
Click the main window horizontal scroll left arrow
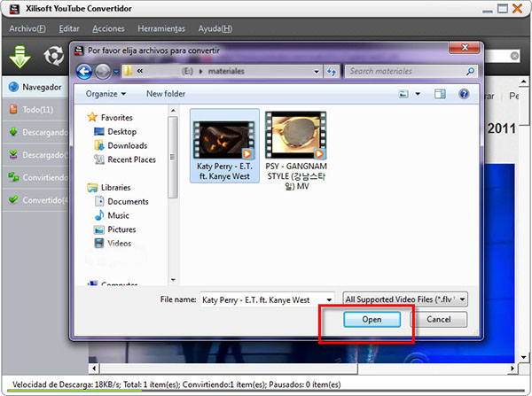tap(94, 369)
